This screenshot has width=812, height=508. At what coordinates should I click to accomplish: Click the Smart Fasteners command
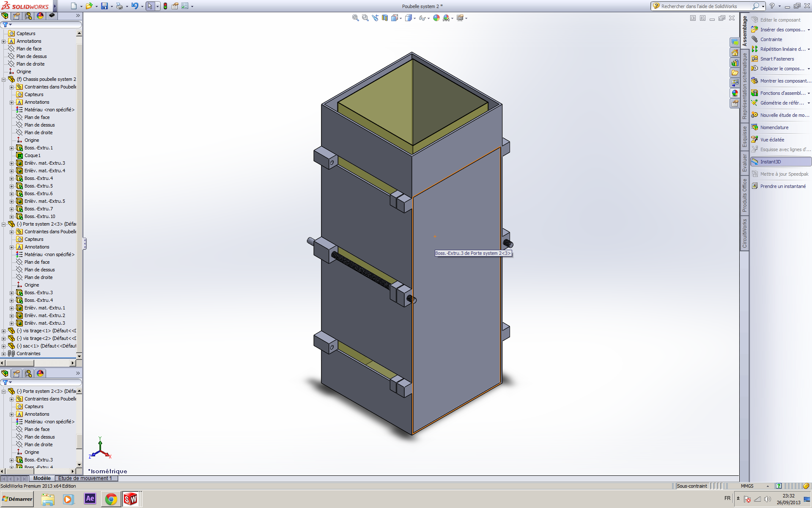pyautogui.click(x=777, y=59)
